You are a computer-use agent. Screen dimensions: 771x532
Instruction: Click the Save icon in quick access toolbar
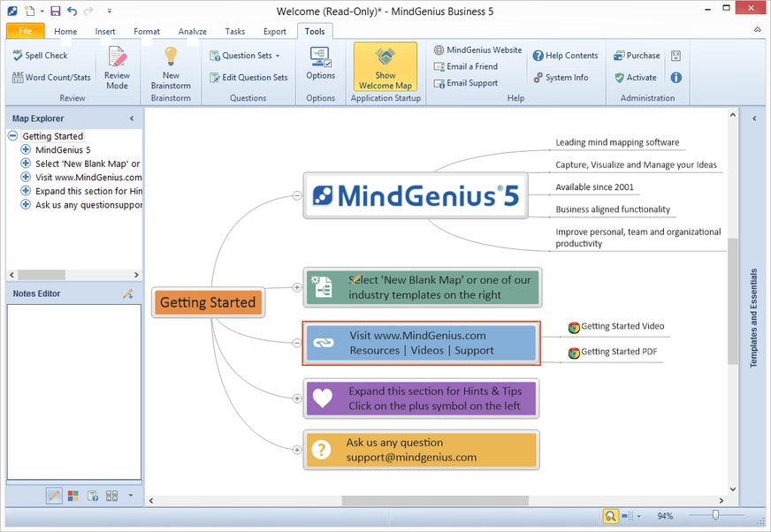coord(56,11)
